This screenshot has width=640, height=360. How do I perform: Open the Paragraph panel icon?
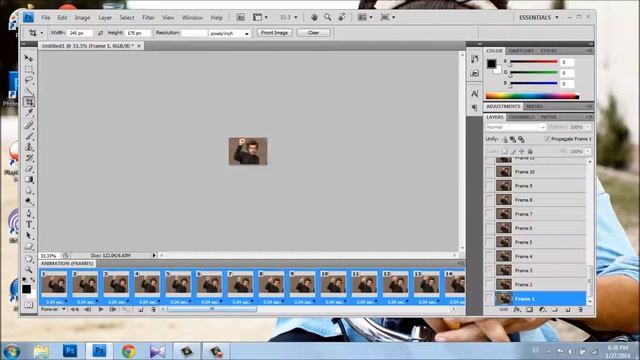click(x=474, y=107)
